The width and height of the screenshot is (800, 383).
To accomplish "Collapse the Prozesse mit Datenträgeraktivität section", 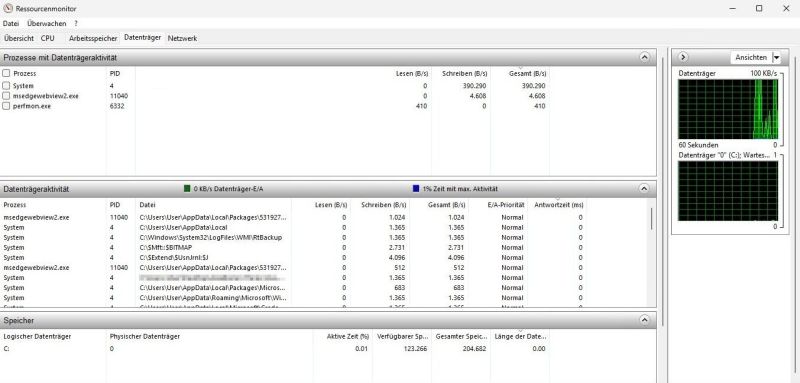I will coord(644,58).
